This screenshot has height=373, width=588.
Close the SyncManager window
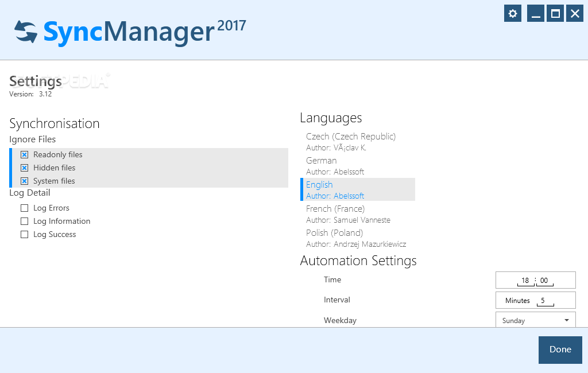(575, 14)
